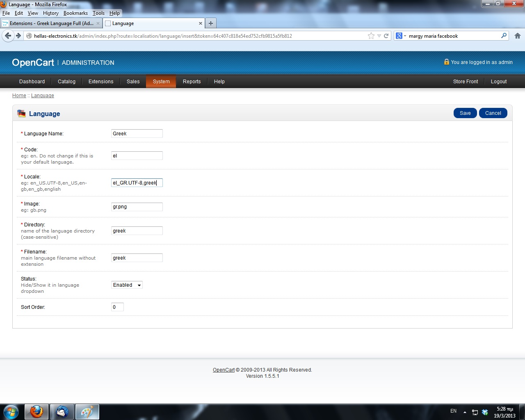Click the Dropbox tray icon
Viewport: 525px width, 420px height.
click(x=485, y=412)
